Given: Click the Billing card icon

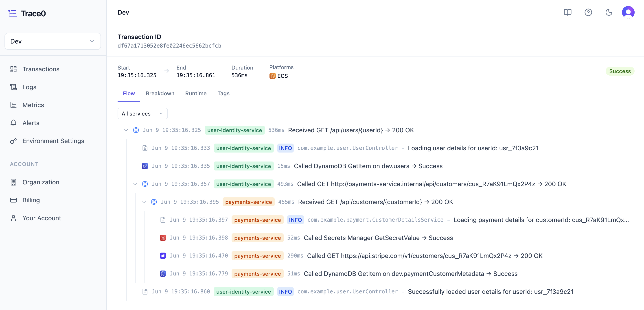Looking at the screenshot, I should [13, 200].
